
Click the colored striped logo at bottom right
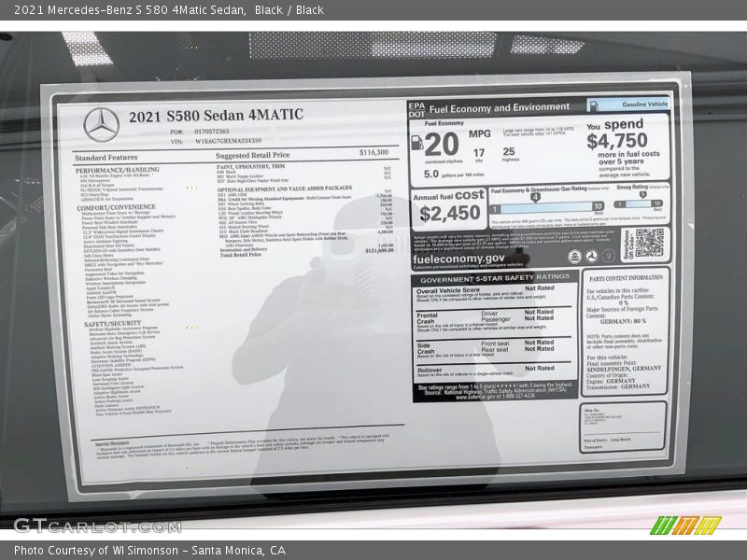[x=685, y=525]
